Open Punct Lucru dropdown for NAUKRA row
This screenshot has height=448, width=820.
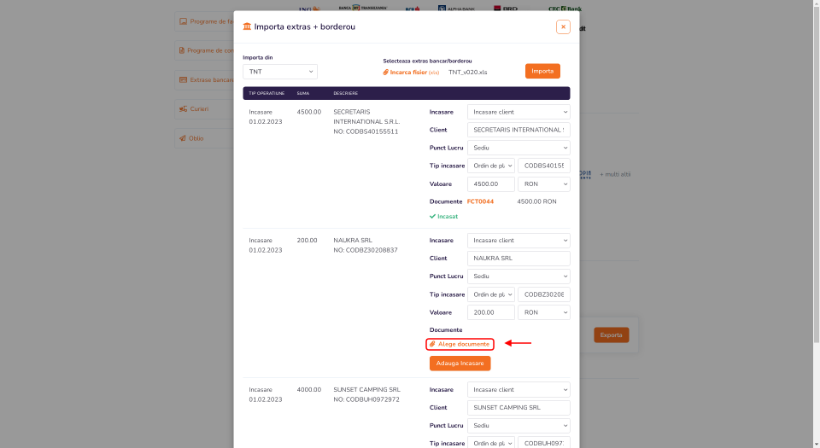(518, 277)
